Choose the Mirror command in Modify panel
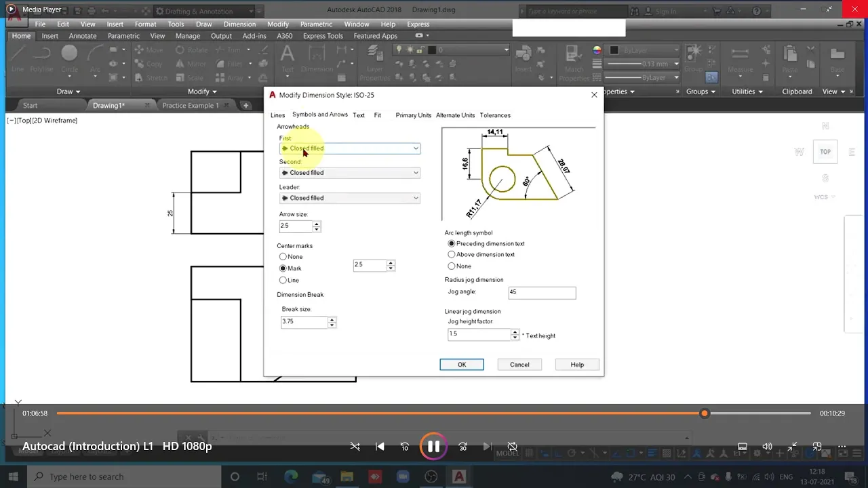The width and height of the screenshot is (868, 488). pyautogui.click(x=191, y=64)
